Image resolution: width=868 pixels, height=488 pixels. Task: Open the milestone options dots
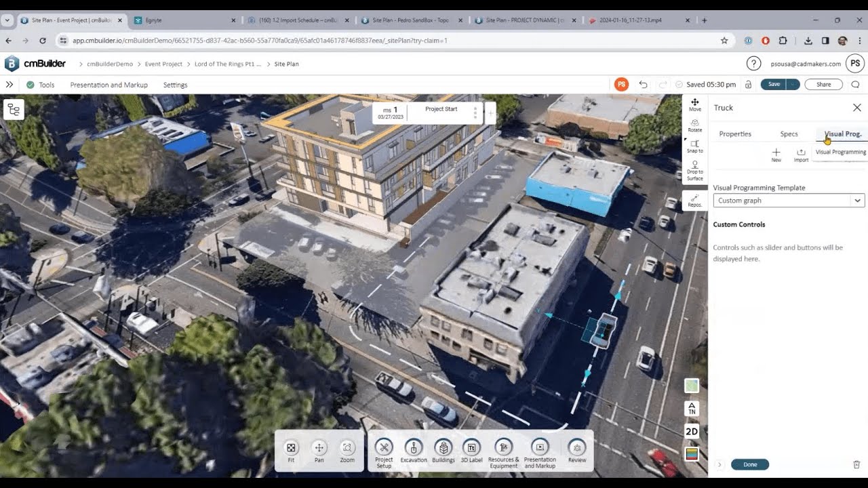pyautogui.click(x=475, y=112)
